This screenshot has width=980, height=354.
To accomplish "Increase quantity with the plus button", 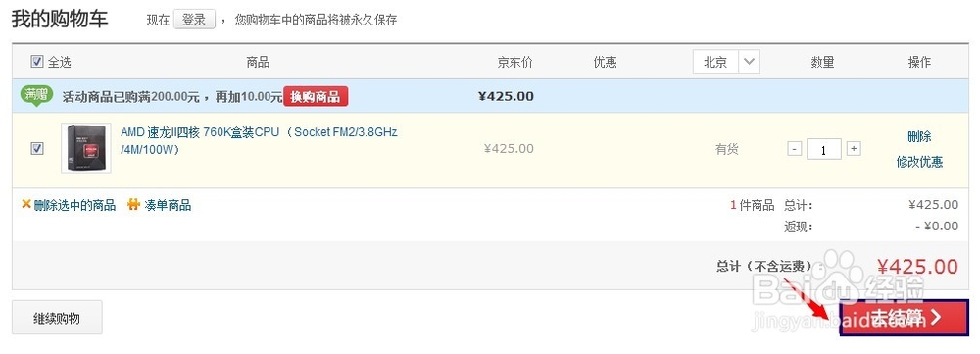I will 854,149.
